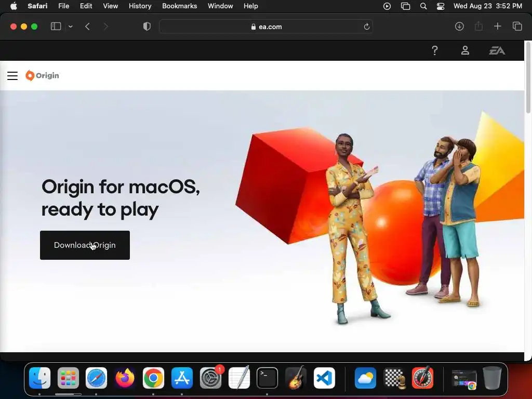This screenshot has width=532, height=399.
Task: Show the tab overview
Action: tap(517, 26)
